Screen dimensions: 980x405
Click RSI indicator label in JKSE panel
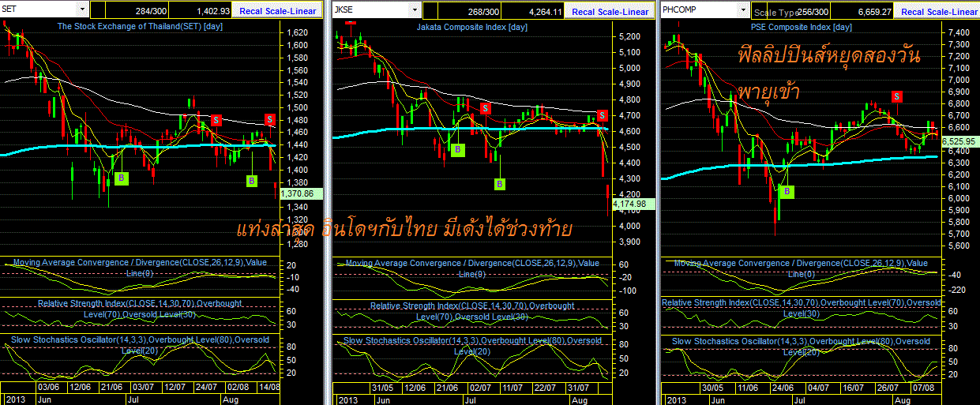point(471,310)
